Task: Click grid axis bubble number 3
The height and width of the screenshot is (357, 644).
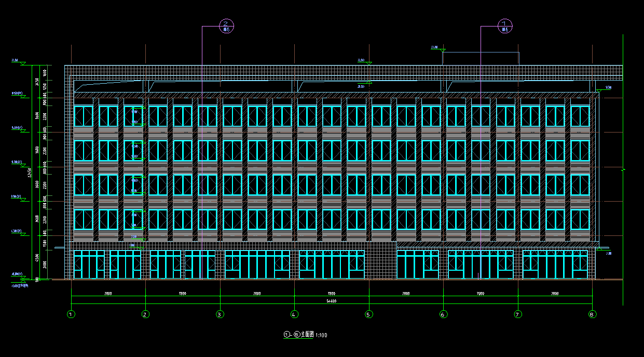Action: (220, 314)
